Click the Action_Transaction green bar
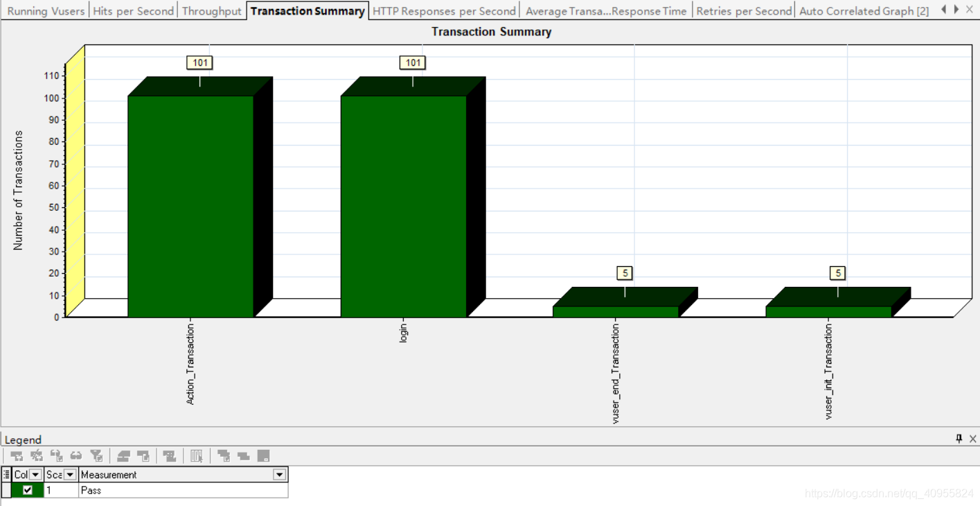This screenshot has height=506, width=980. (x=191, y=206)
